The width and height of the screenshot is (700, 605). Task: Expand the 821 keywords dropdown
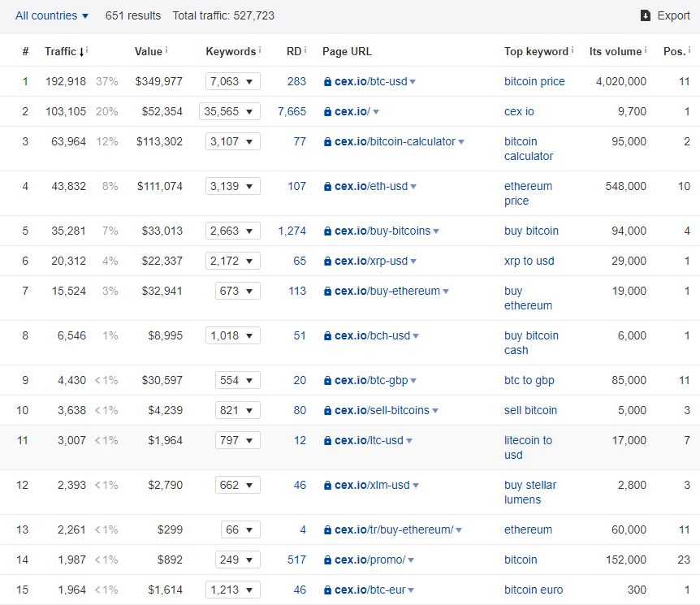coord(237,410)
